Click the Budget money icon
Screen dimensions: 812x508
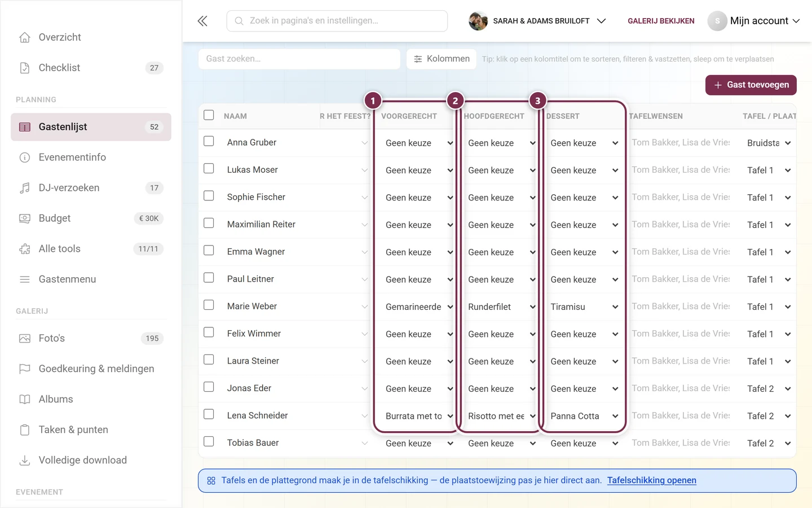tap(25, 218)
